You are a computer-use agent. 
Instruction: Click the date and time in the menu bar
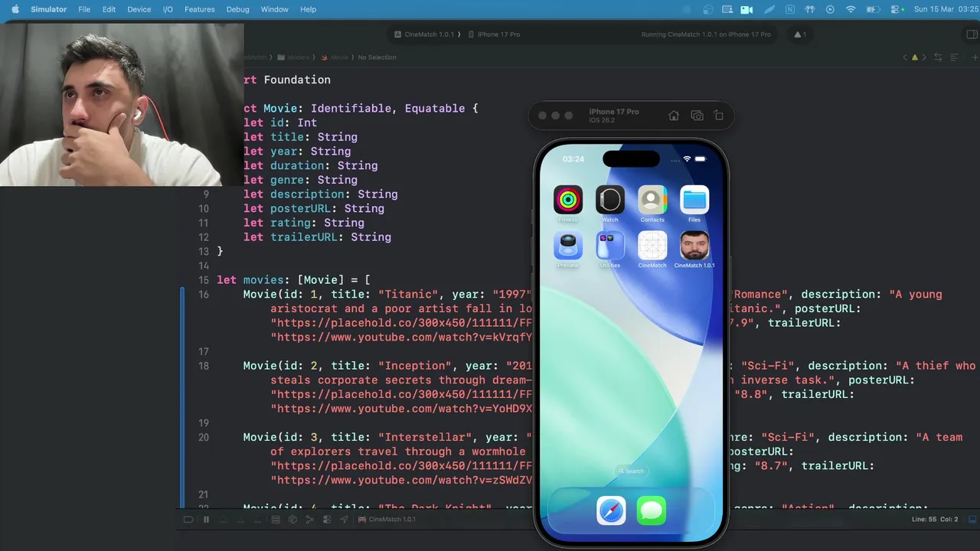tap(946, 9)
